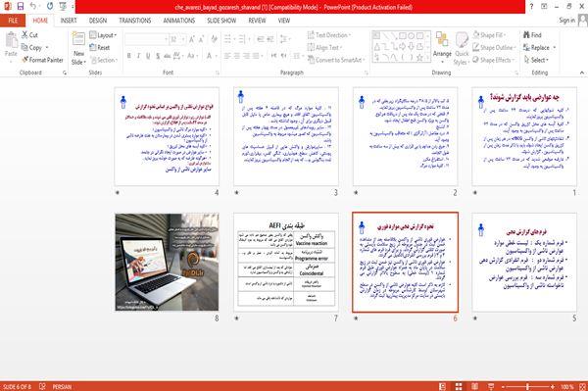The width and height of the screenshot is (588, 391).
Task: Open the VIEW tab
Action: pos(284,21)
